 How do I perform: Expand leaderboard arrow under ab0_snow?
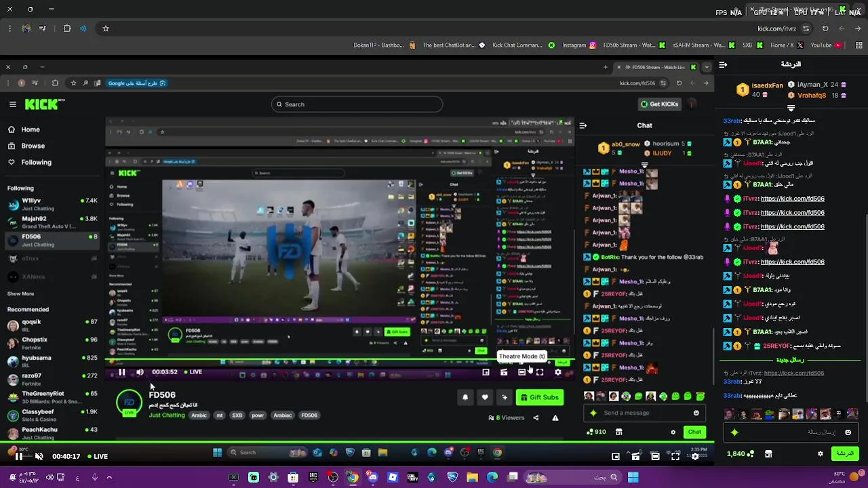tap(644, 164)
